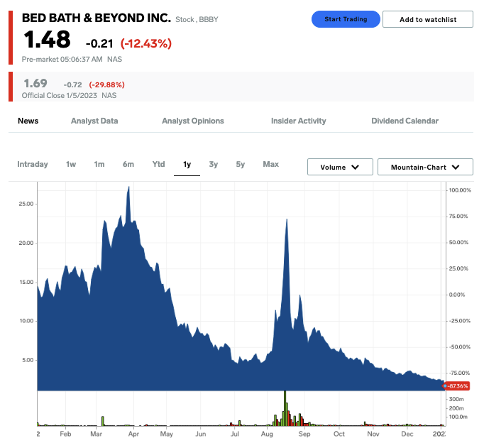
Task: Click the 25.00 price axis label
Action: tap(26, 204)
